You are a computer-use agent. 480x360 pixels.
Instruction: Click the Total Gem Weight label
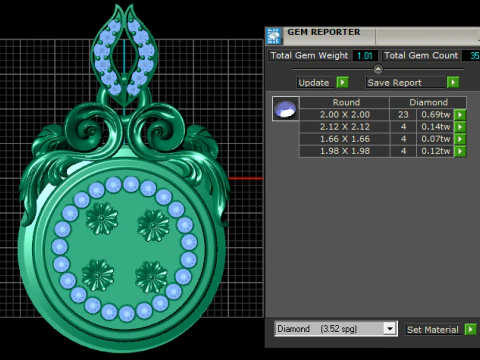click(309, 55)
